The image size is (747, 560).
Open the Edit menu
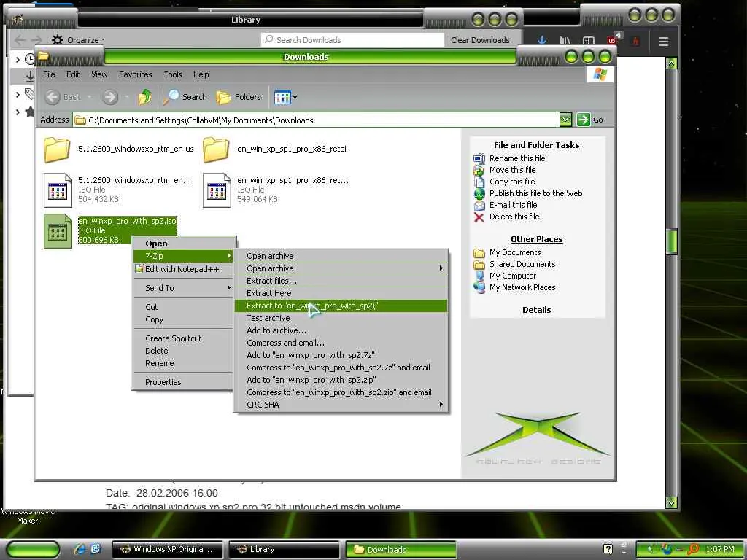73,74
